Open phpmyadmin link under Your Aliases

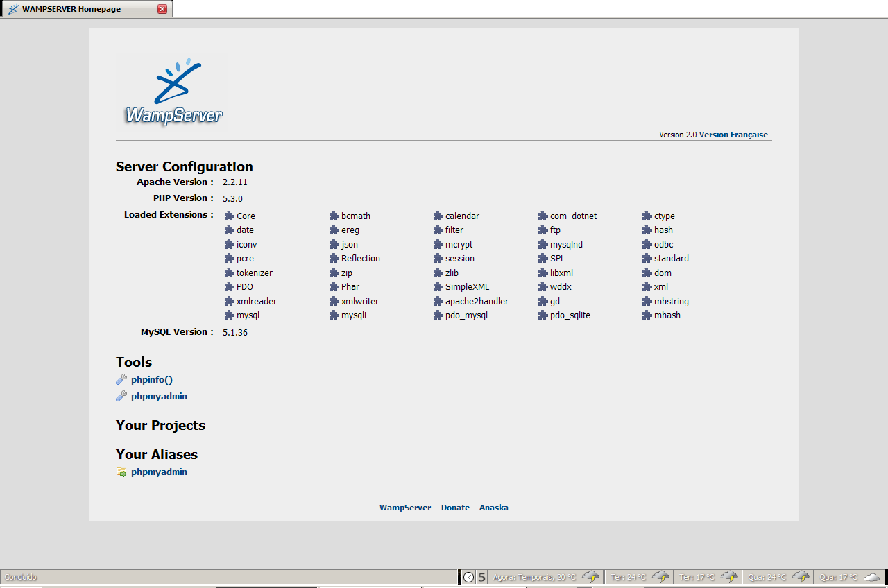pos(159,472)
